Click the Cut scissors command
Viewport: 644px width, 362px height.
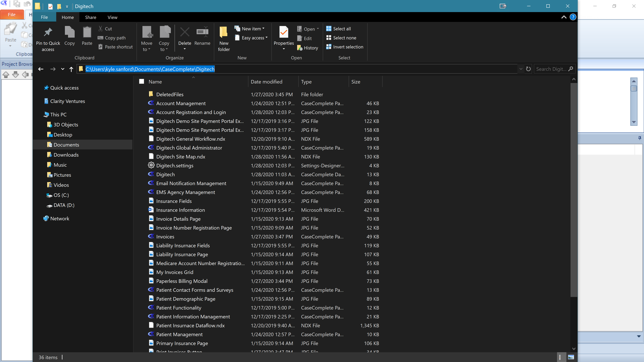point(105,29)
